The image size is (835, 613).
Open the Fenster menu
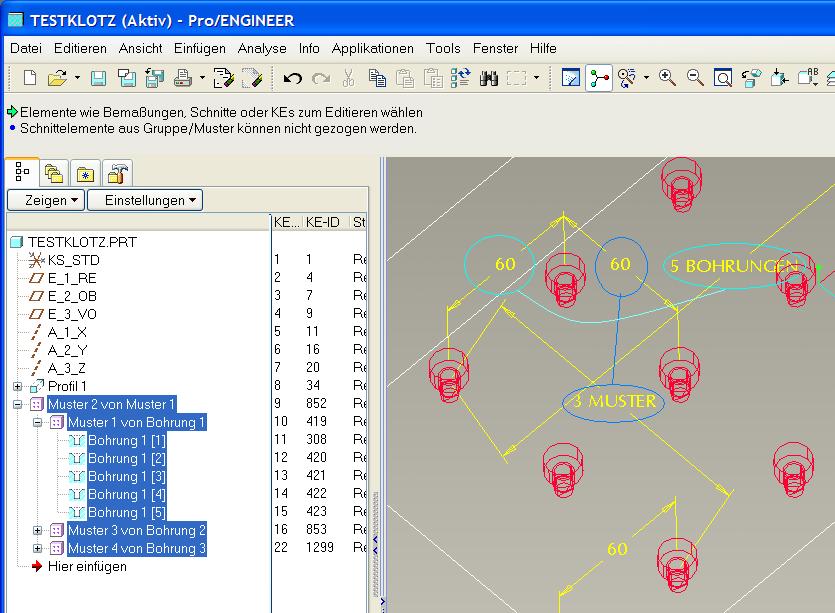coord(495,48)
